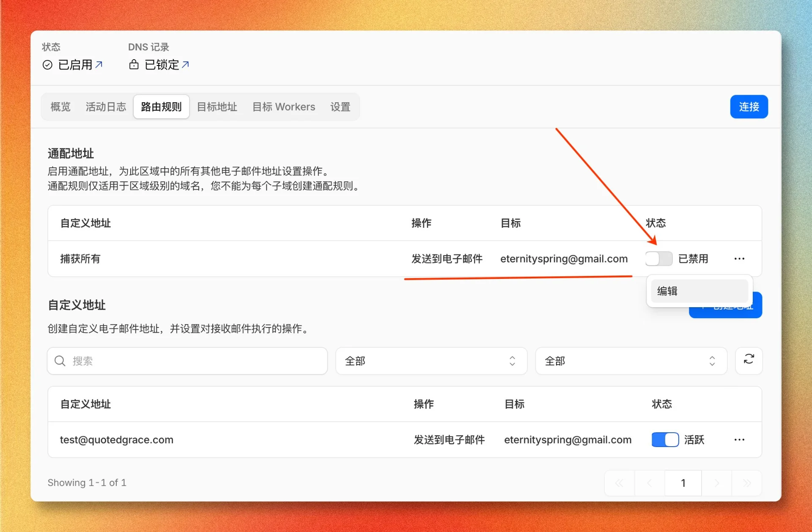This screenshot has width=812, height=532.
Task: Select page number 1 in pagination
Action: click(x=683, y=483)
